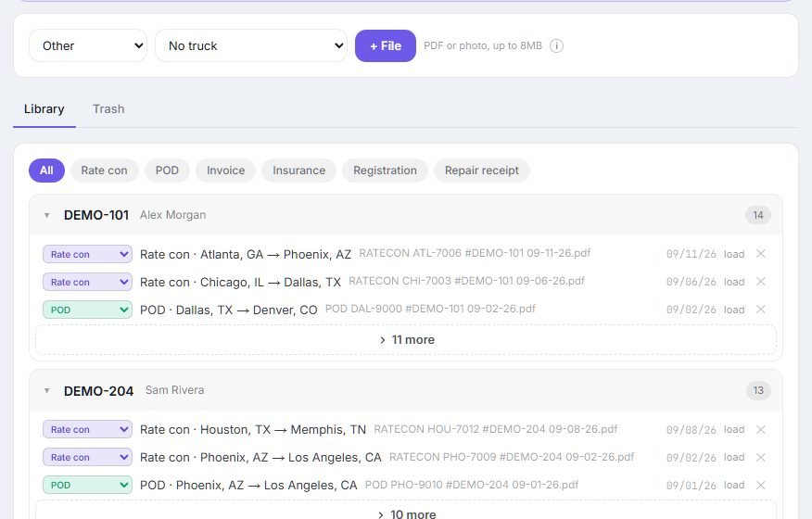Click the 09/06/26 date
812x519 pixels.
691,283
